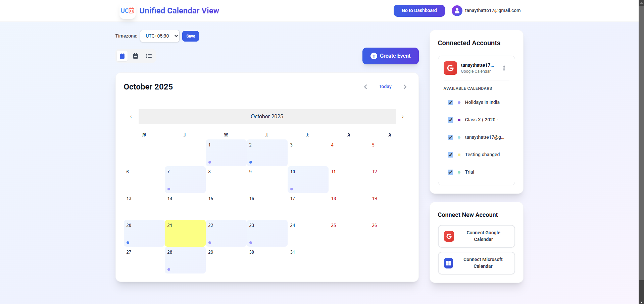Click the purple event dot under October 1
The image size is (644, 304).
[x=210, y=162]
